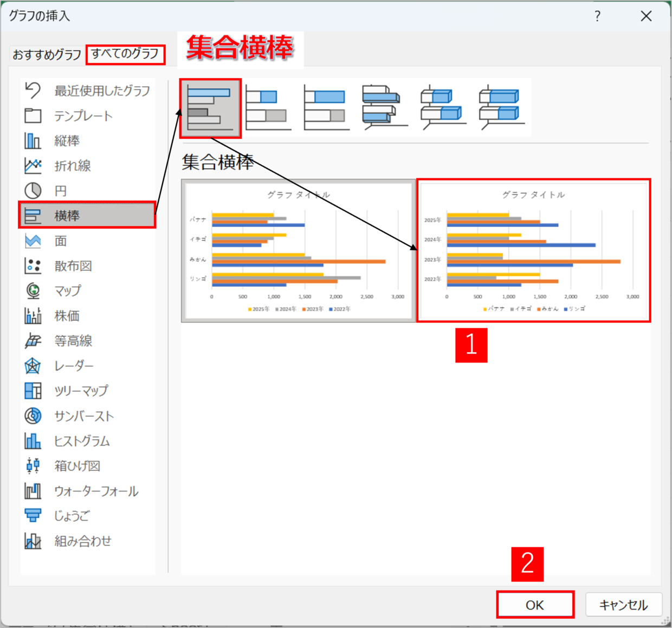Screen dimensions: 672x628
Task: Choose the 3-D stacked bar subtype icon
Action: click(x=443, y=108)
